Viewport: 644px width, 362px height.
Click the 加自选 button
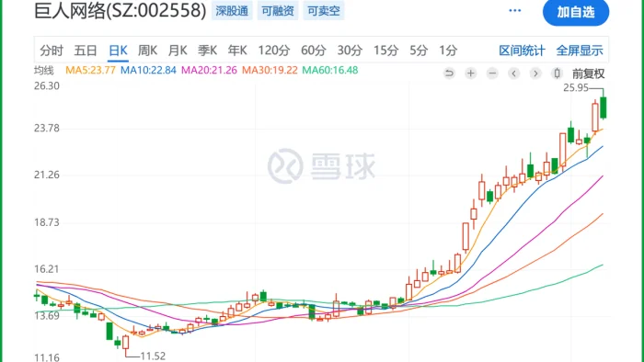click(576, 12)
